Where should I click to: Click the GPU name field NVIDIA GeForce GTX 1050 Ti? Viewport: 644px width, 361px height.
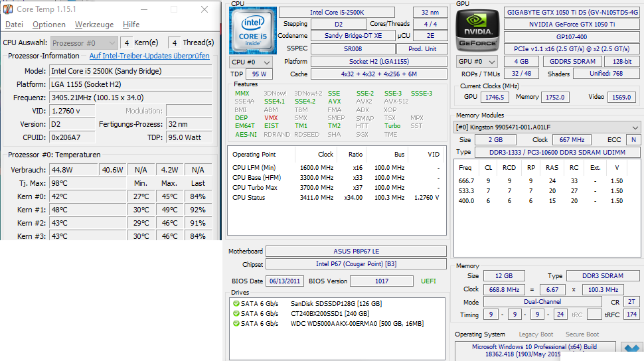pos(572,25)
